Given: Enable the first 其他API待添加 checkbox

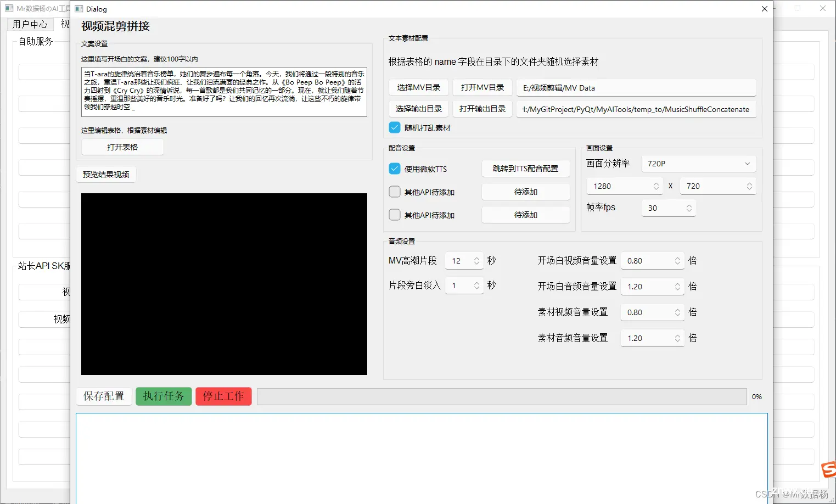Looking at the screenshot, I should click(x=395, y=192).
